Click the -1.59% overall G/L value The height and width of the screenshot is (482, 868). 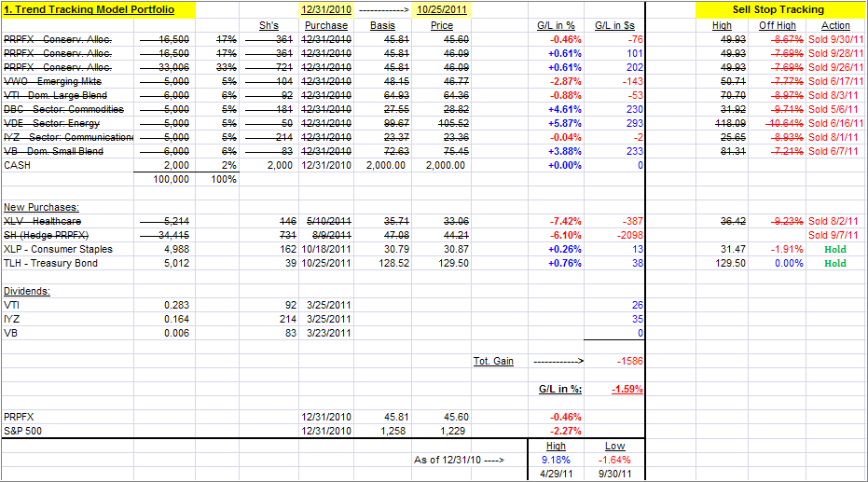(x=627, y=389)
